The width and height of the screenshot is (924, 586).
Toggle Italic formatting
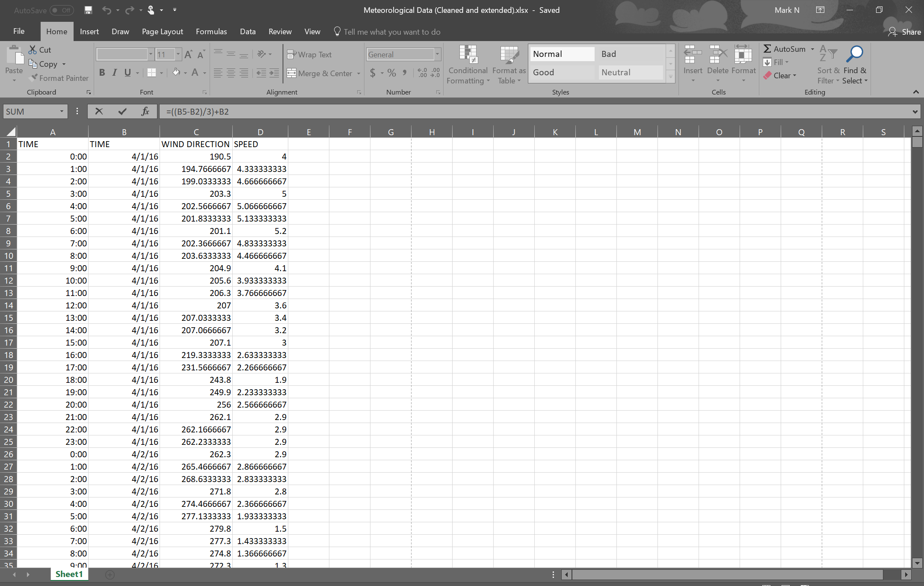(115, 73)
